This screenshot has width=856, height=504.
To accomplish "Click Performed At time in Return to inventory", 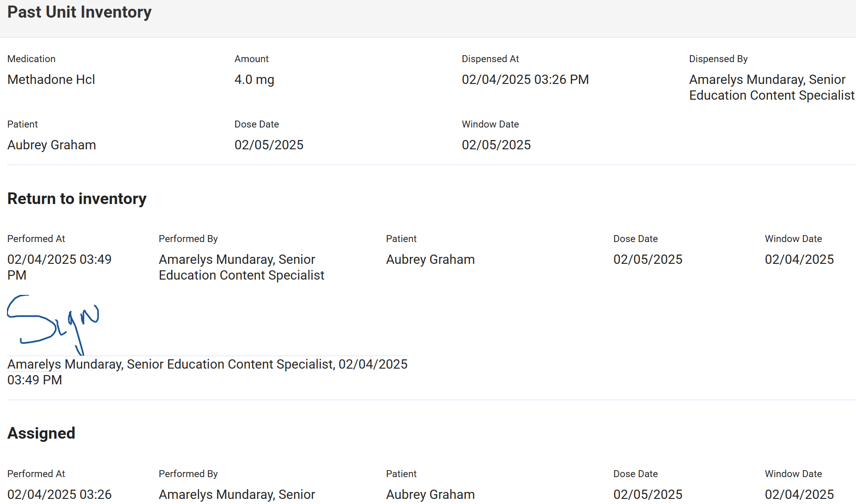I will 59,267.
